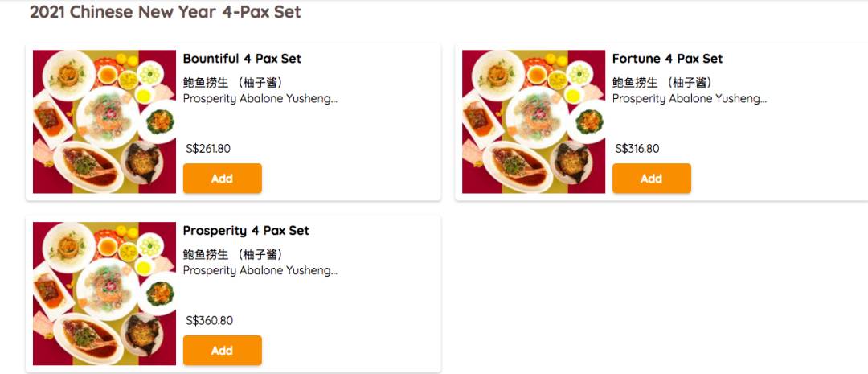This screenshot has height=374, width=868.
Task: Click the Chinese dish name under Fortune set
Action: [661, 83]
